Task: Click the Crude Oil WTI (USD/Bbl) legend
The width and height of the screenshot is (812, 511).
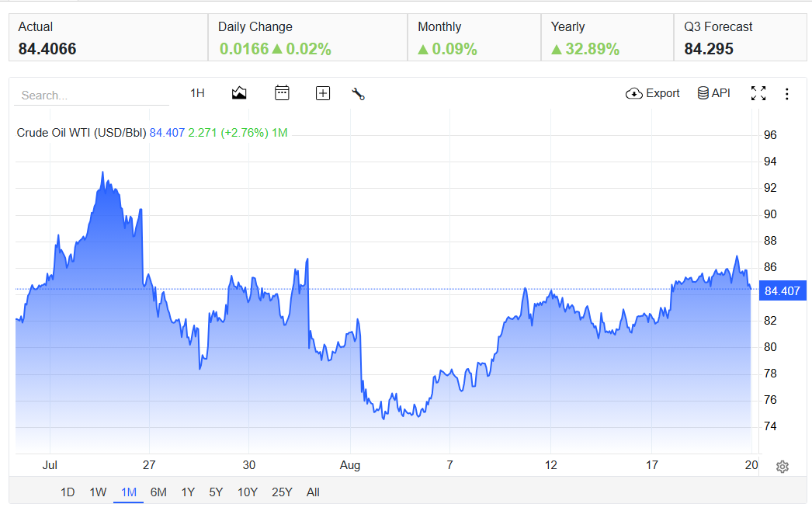Action: [82, 133]
